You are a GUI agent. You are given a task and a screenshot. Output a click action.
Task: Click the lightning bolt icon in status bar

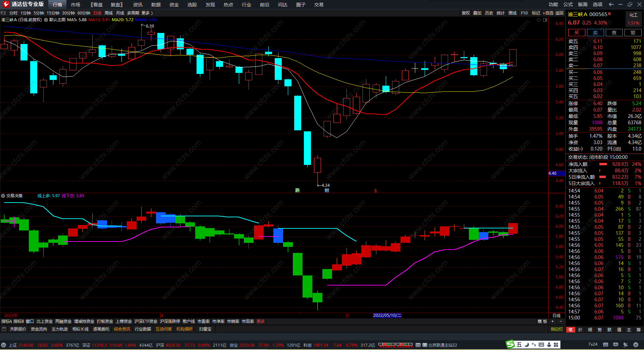(636, 345)
